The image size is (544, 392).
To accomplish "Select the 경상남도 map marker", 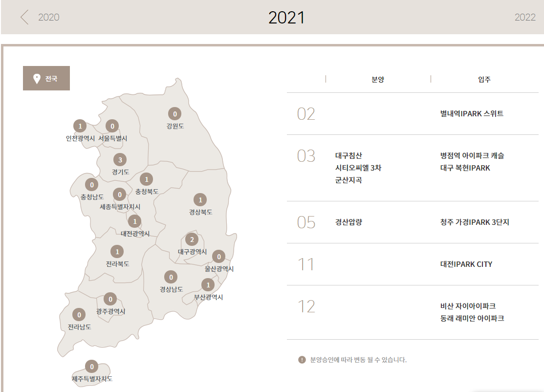I will coord(171,277).
